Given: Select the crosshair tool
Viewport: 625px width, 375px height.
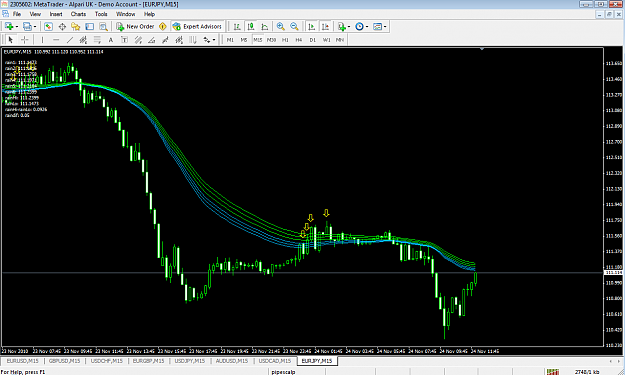Looking at the screenshot, I should [x=24, y=40].
